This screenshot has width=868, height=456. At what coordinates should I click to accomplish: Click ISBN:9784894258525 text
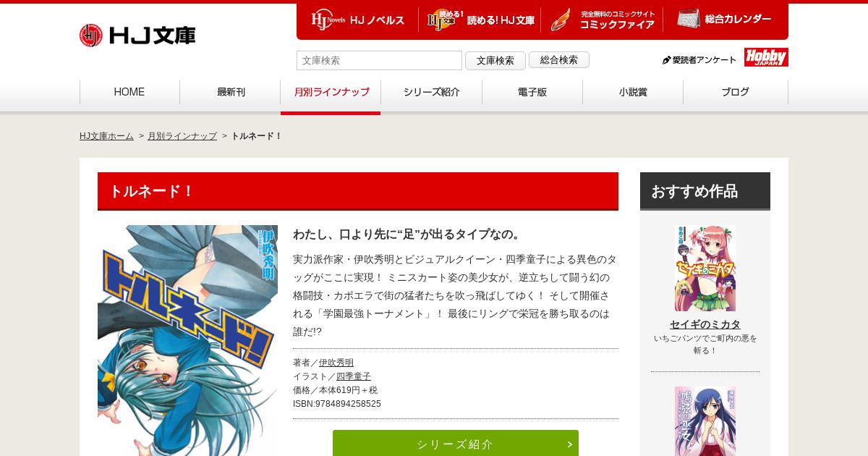[337, 404]
